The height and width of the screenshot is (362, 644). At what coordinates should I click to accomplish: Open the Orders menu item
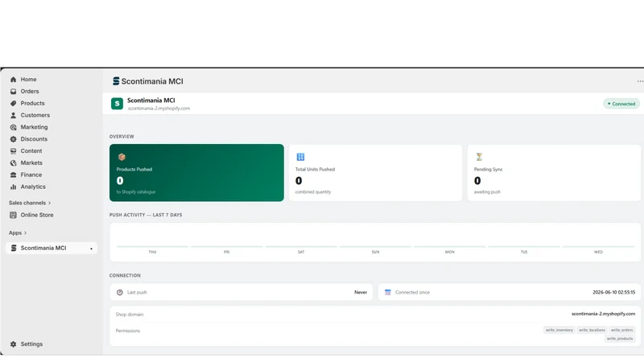tap(30, 91)
